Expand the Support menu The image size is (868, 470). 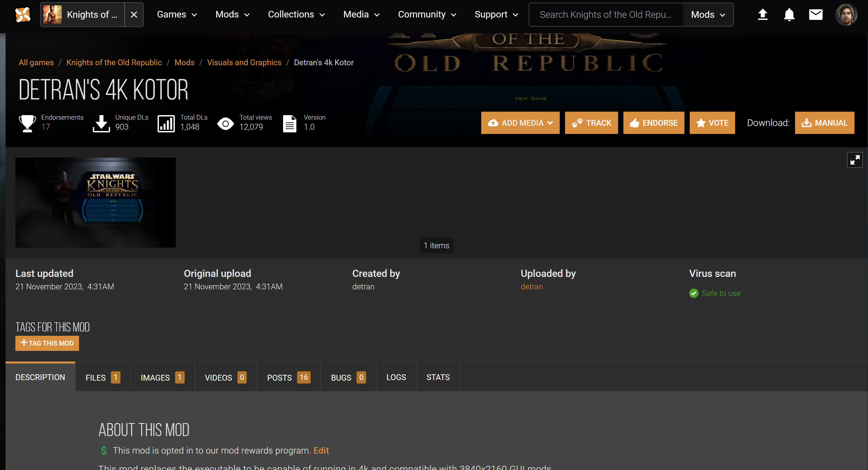tap(496, 15)
